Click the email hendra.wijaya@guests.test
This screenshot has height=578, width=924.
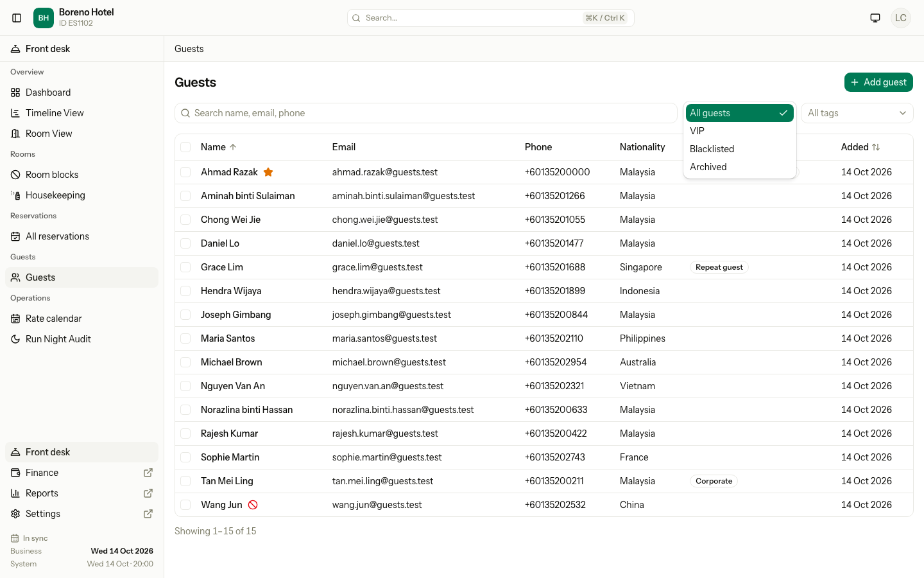coord(386,291)
